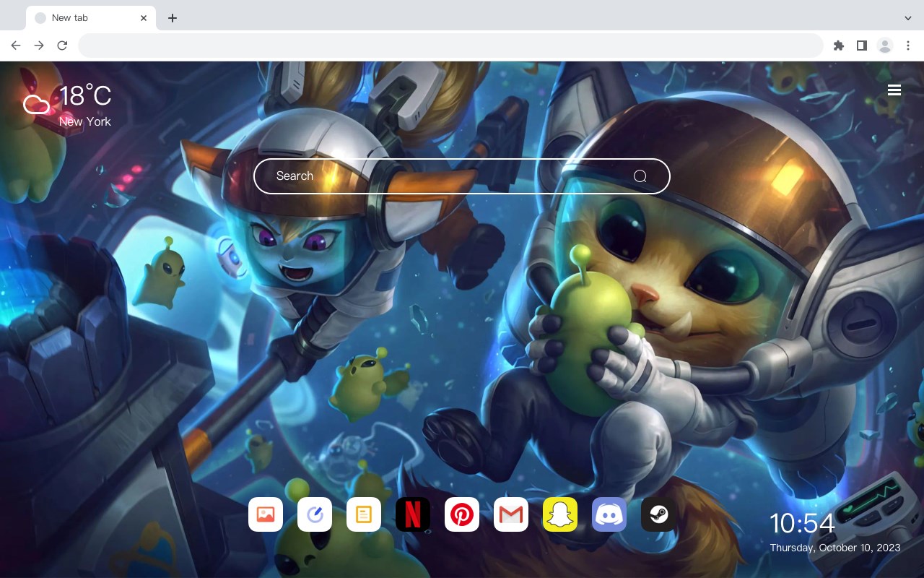Select the New tab tab
Screen dimensions: 924x578
pyautogui.click(x=91, y=18)
